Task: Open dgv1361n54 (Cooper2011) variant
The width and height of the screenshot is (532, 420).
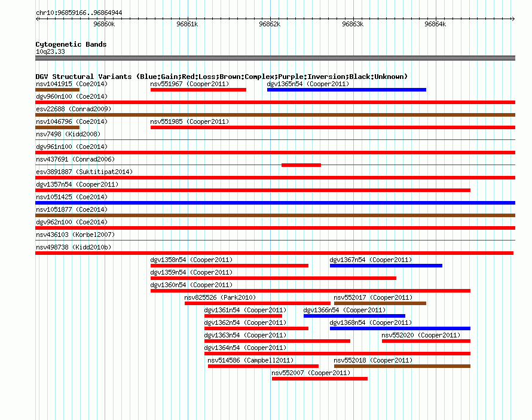Action: coord(245,310)
